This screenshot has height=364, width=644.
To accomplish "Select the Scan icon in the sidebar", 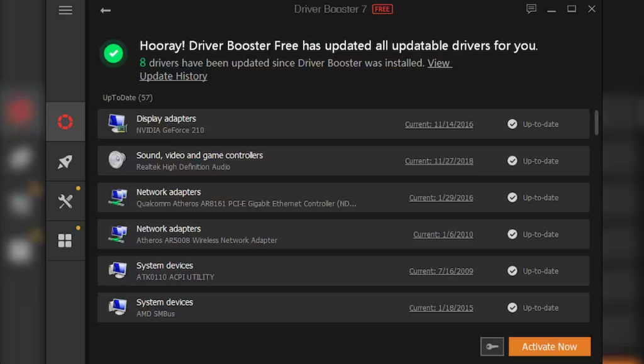I will [65, 121].
